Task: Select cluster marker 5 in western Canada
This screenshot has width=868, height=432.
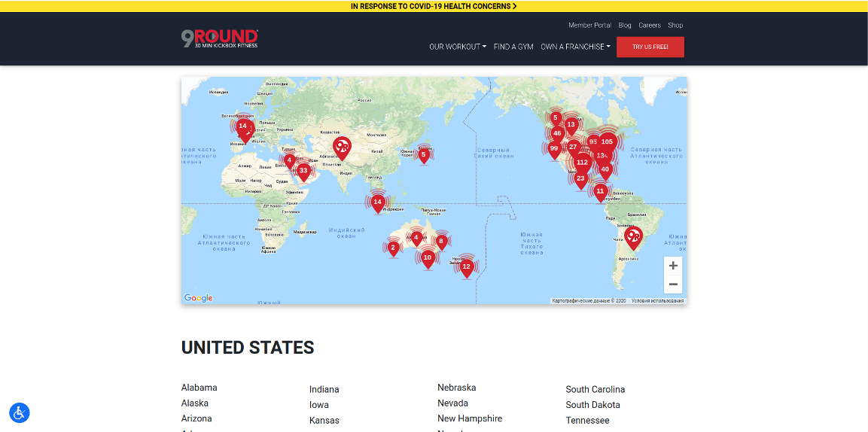Action: pyautogui.click(x=556, y=119)
